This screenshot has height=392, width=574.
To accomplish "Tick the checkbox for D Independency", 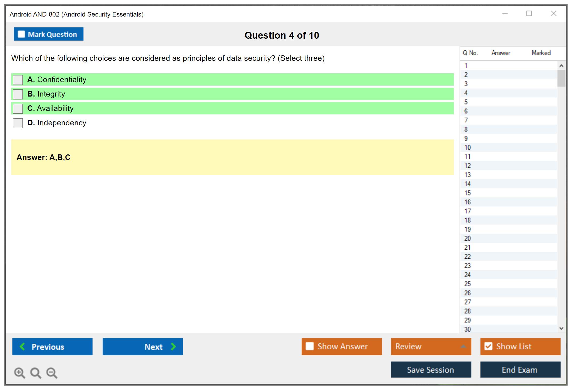I will coord(18,123).
